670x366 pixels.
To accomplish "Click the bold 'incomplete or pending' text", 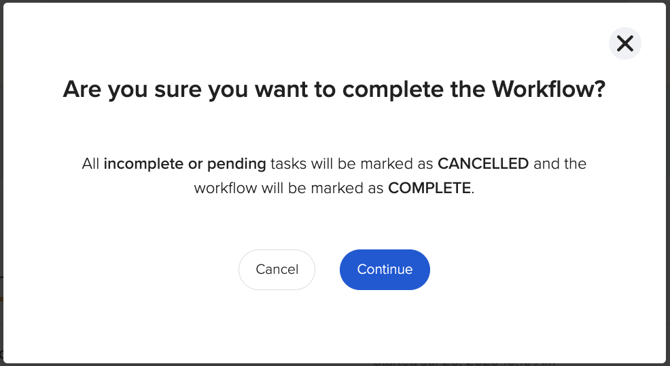I will [185, 164].
